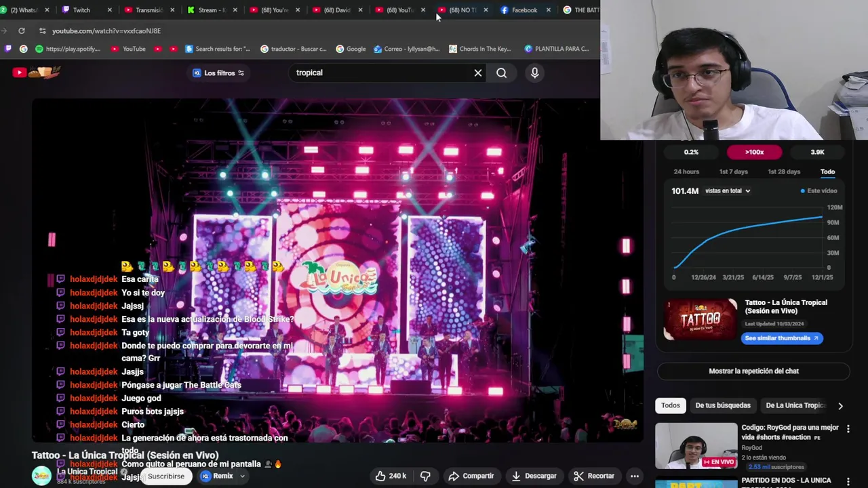The image size is (868, 488).
Task: Open the 'Google' bookmark
Action: (351, 49)
